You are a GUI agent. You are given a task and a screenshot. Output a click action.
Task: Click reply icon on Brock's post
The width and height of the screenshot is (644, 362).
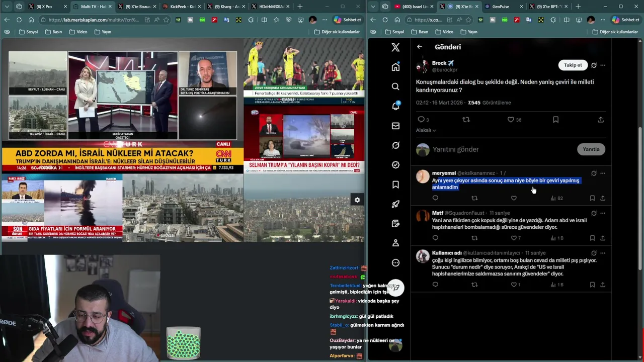pyautogui.click(x=421, y=120)
